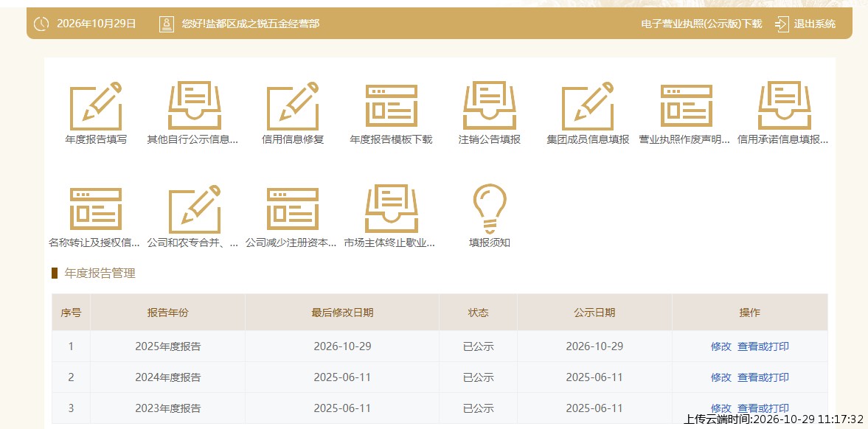Open 公司减少注册资本 icon

point(293,209)
